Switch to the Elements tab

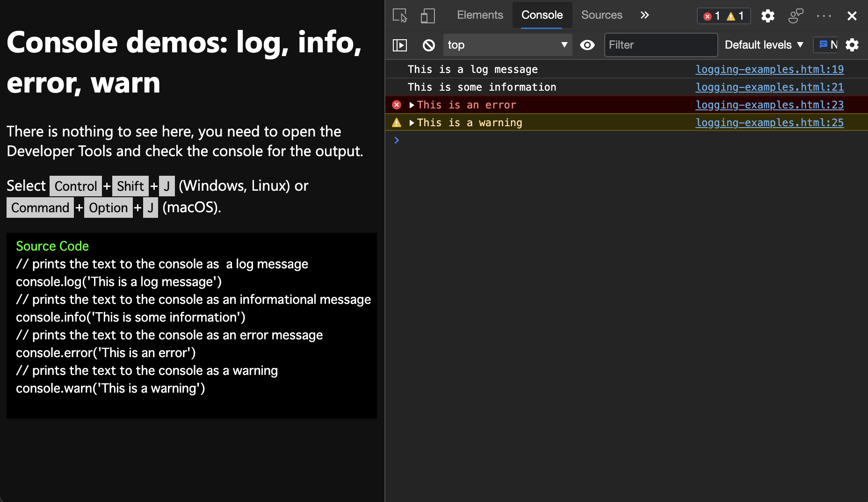pyautogui.click(x=480, y=14)
